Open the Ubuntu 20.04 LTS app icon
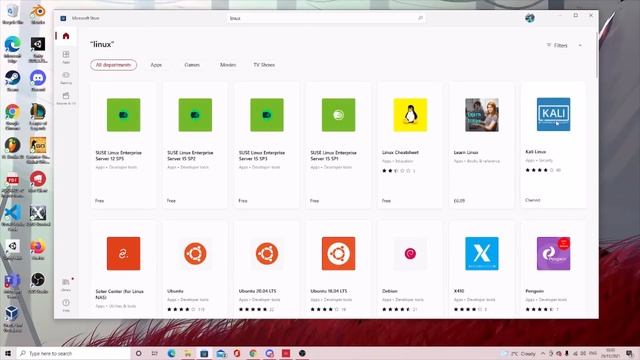 point(267,253)
